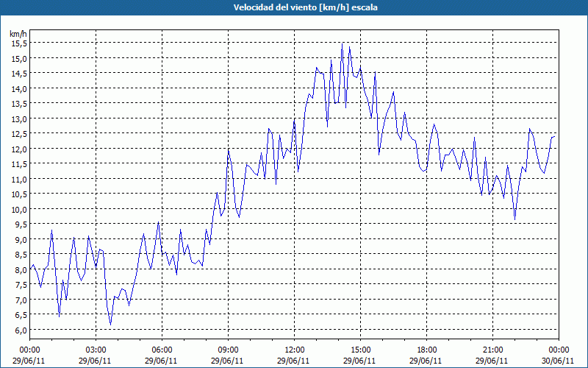Viewport: 588px width, 368px height.
Task: Select the 11,0 y-axis value
Action: 20,179
